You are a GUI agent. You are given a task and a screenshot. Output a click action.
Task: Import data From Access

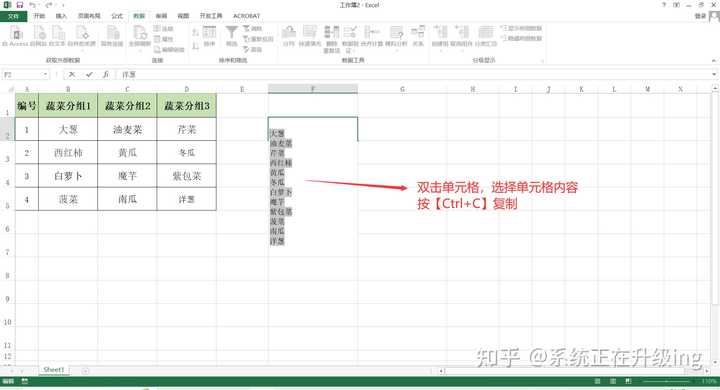(x=16, y=36)
